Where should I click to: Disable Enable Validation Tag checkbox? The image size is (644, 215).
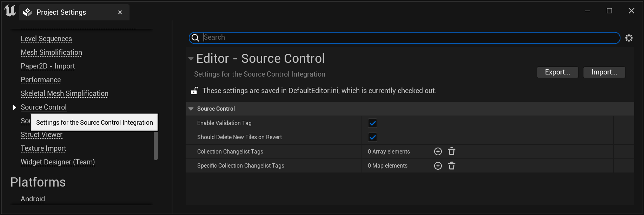pos(372,123)
